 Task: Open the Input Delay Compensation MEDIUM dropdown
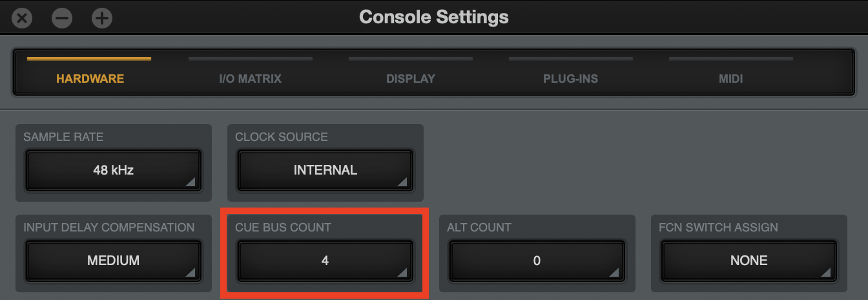tap(113, 261)
